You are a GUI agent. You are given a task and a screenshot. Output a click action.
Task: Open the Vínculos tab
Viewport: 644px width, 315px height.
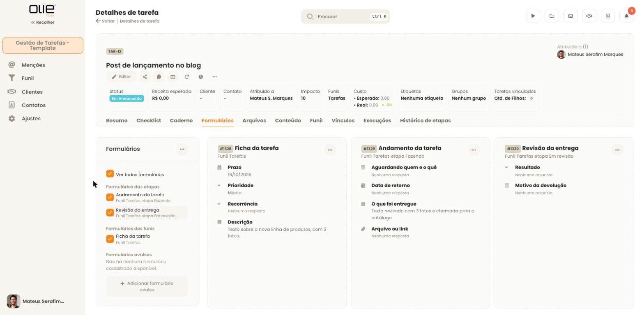[343, 121]
